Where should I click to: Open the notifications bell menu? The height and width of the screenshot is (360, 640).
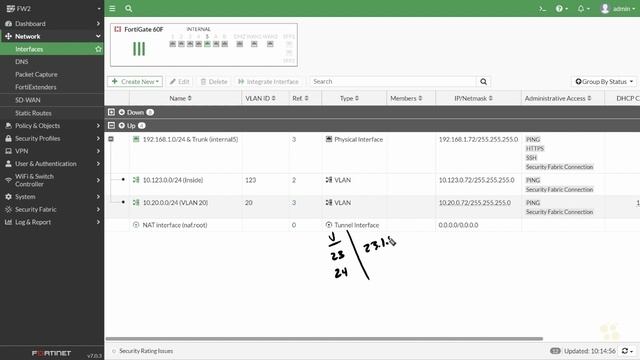point(583,9)
